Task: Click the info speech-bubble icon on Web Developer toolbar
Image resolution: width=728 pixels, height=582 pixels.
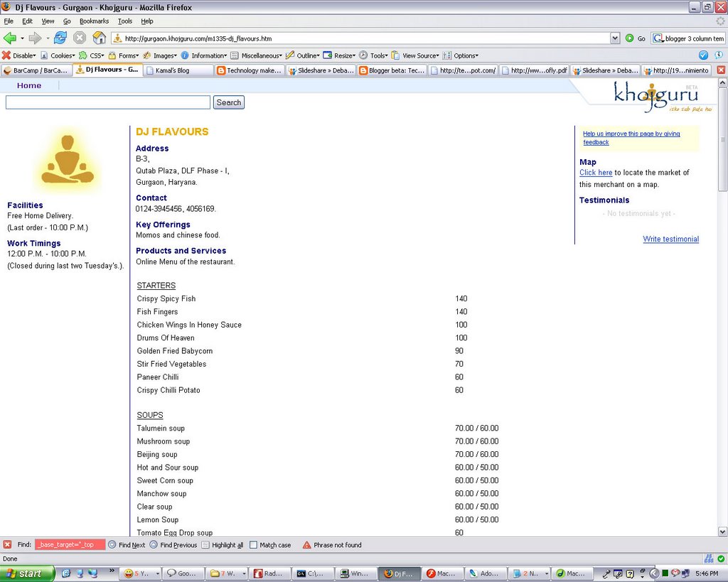Action: point(719,55)
